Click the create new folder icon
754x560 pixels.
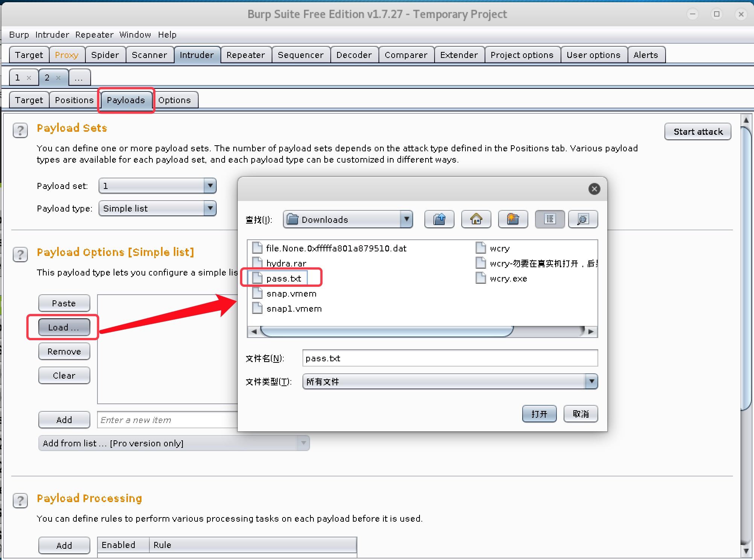513,219
